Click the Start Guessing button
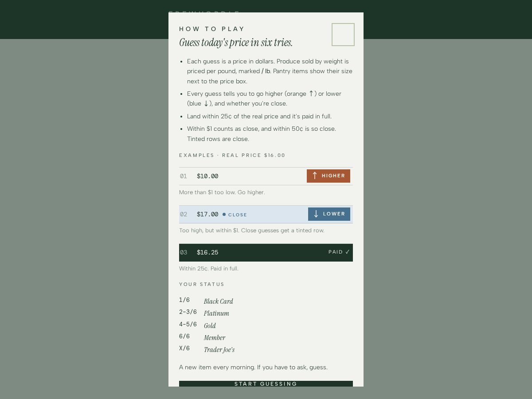Viewport: 532px width, 399px height. pos(266,383)
